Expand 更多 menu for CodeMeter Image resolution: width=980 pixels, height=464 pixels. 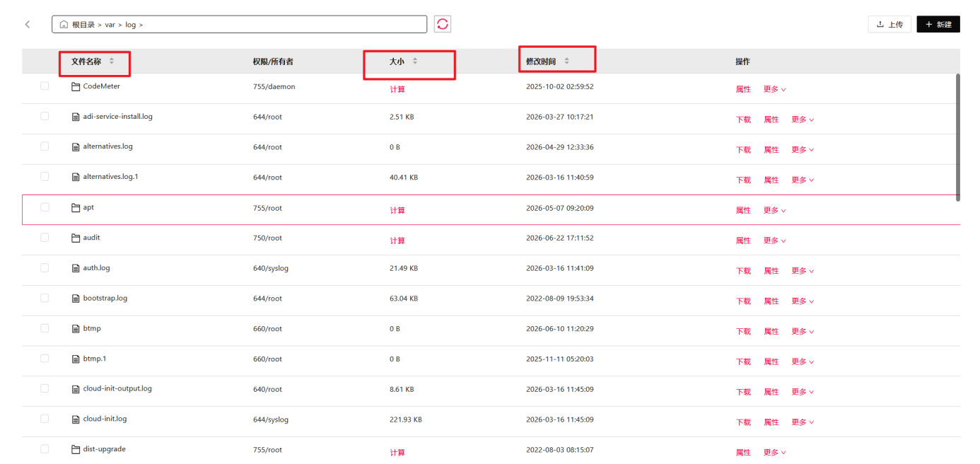[x=774, y=90]
